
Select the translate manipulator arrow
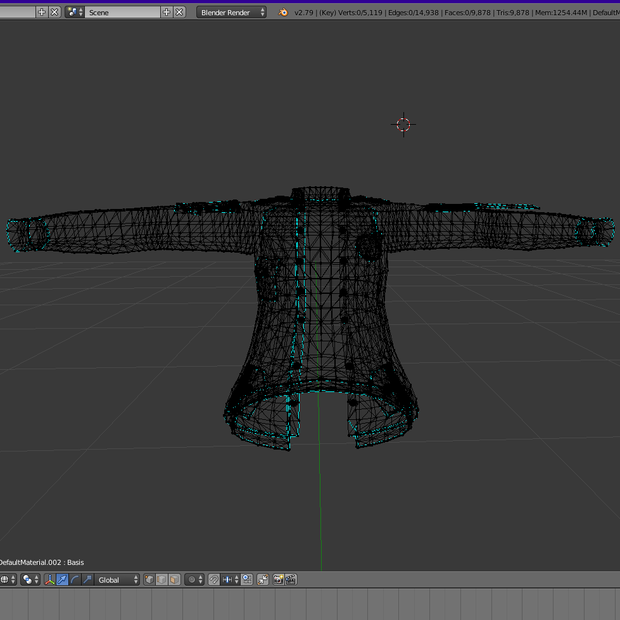(x=62, y=580)
